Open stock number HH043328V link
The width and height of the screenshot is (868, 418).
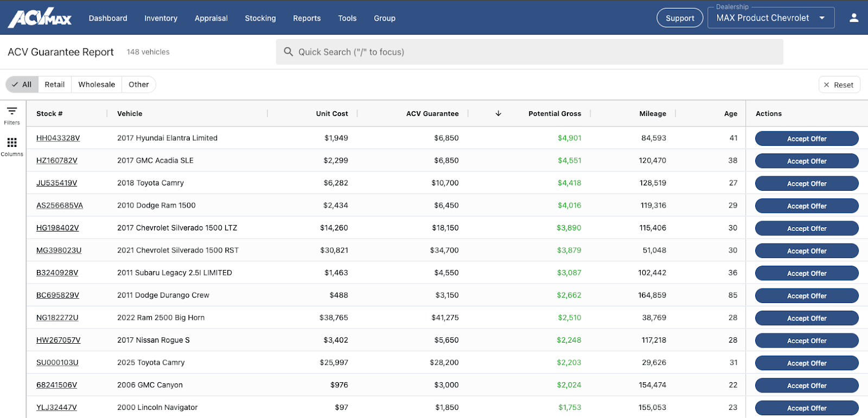click(58, 138)
